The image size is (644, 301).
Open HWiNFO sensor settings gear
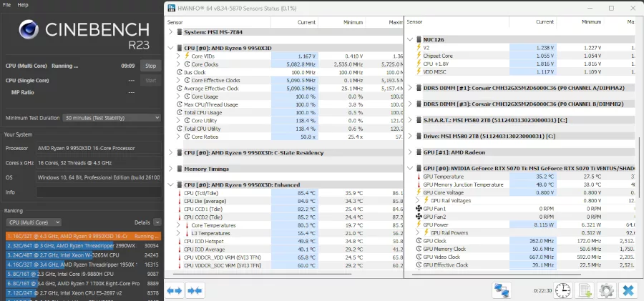pyautogui.click(x=606, y=290)
